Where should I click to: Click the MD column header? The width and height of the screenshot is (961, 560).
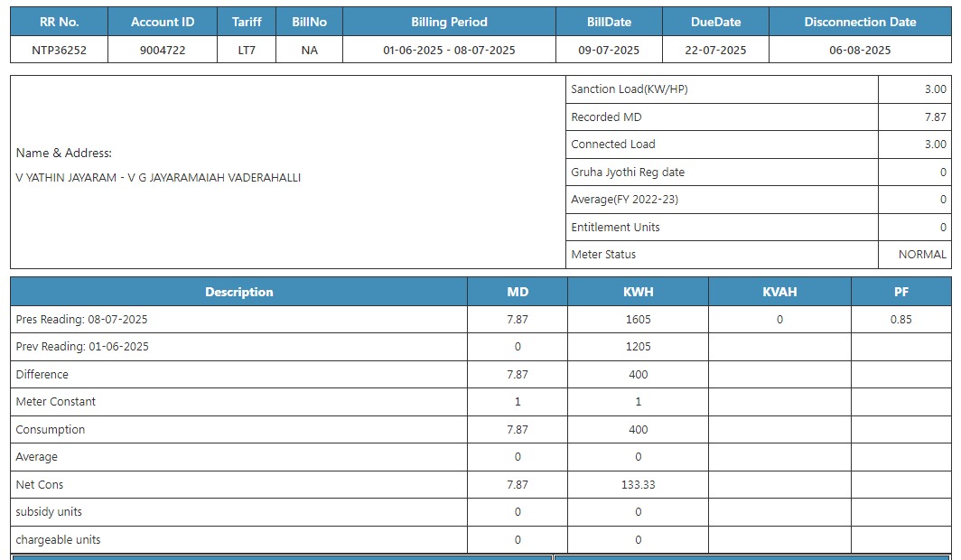[x=518, y=293]
